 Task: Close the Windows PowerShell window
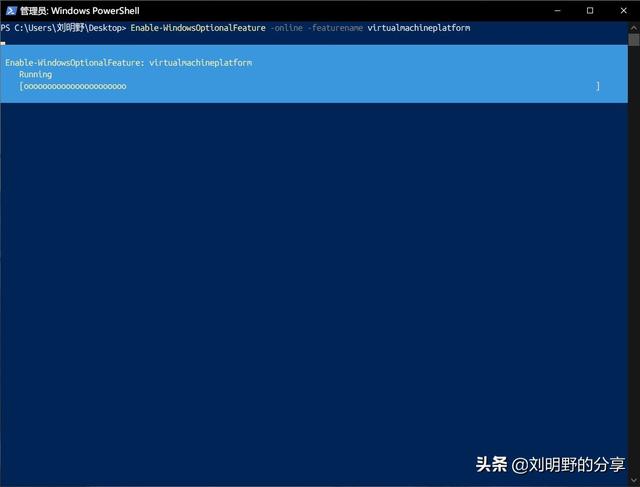(x=623, y=11)
